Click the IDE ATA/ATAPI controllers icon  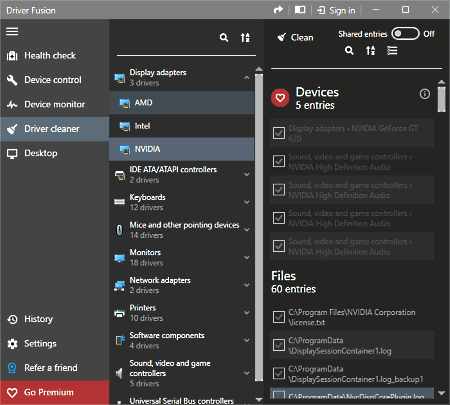pos(120,175)
